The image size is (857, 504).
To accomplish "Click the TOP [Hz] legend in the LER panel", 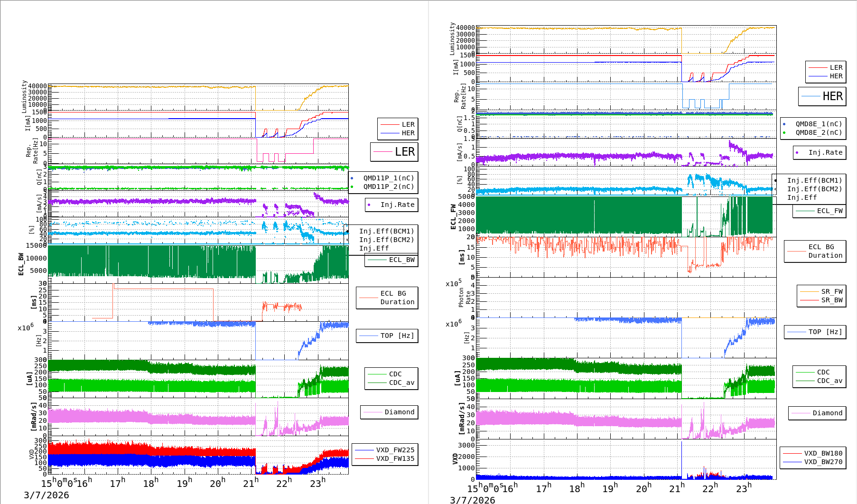I will coord(387,336).
